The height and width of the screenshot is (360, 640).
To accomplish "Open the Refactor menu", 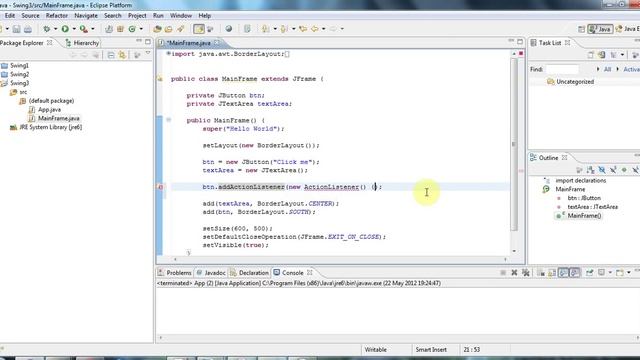I will [x=57, y=16].
